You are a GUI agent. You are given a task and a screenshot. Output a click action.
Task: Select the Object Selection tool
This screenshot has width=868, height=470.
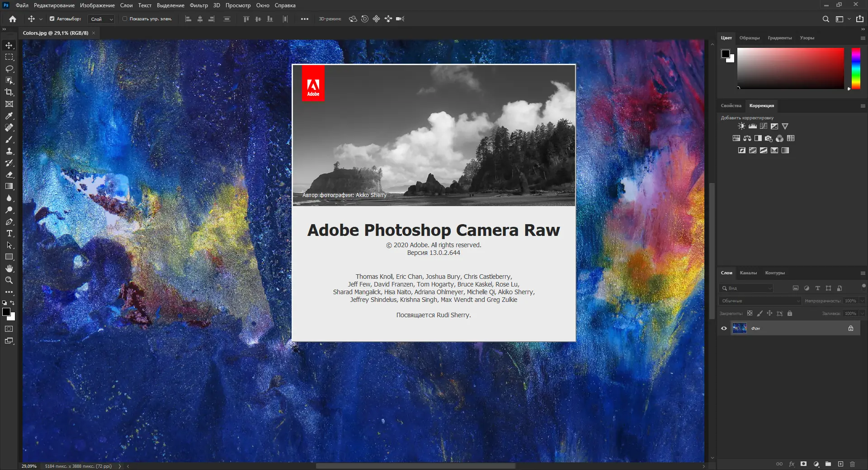9,80
